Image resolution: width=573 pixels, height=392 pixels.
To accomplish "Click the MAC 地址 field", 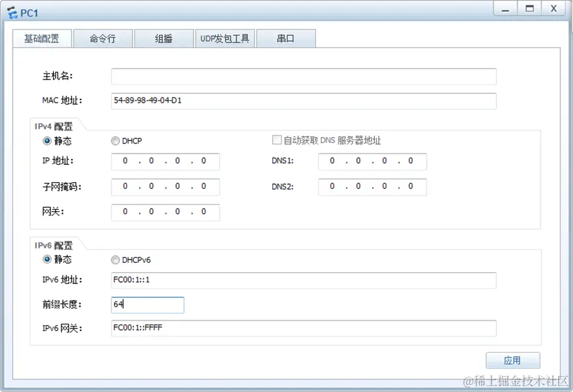I will pyautogui.click(x=303, y=101).
